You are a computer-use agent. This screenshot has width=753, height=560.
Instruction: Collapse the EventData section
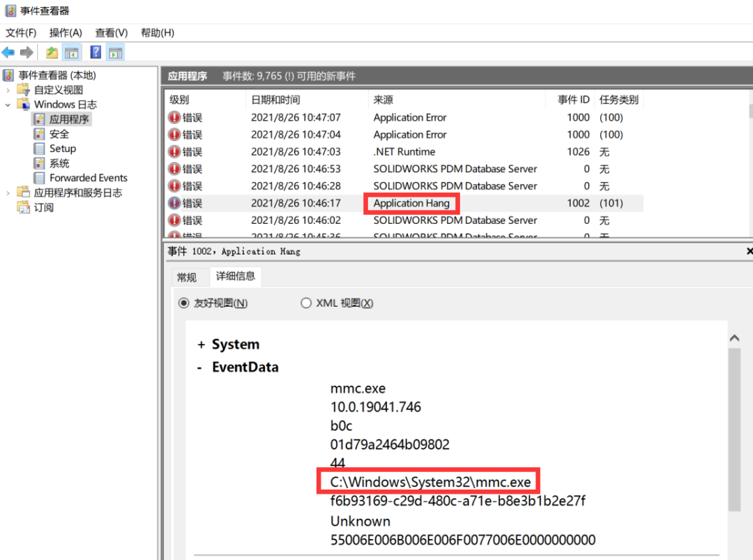200,367
